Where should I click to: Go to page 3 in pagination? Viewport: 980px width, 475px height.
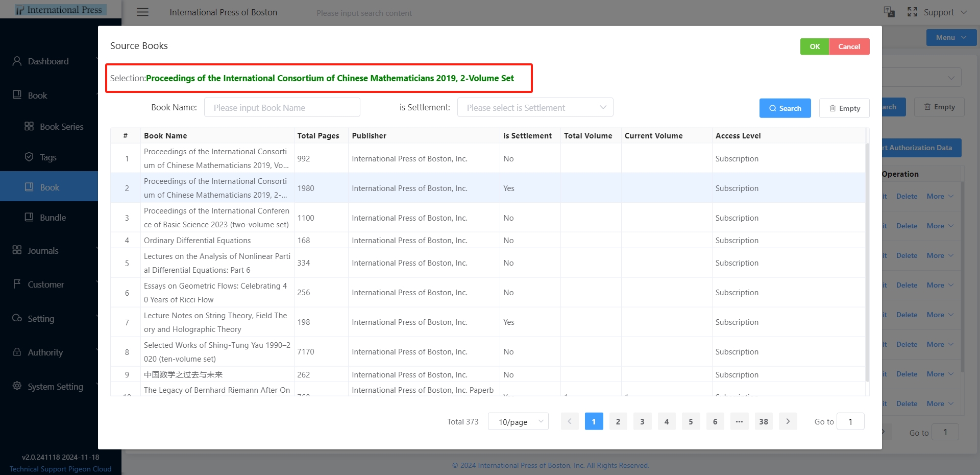[x=642, y=421]
